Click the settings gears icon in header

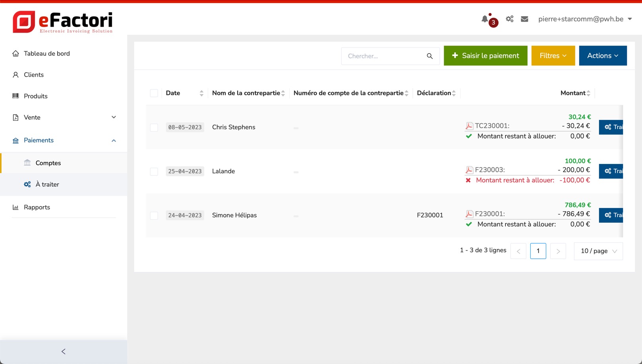coord(509,19)
